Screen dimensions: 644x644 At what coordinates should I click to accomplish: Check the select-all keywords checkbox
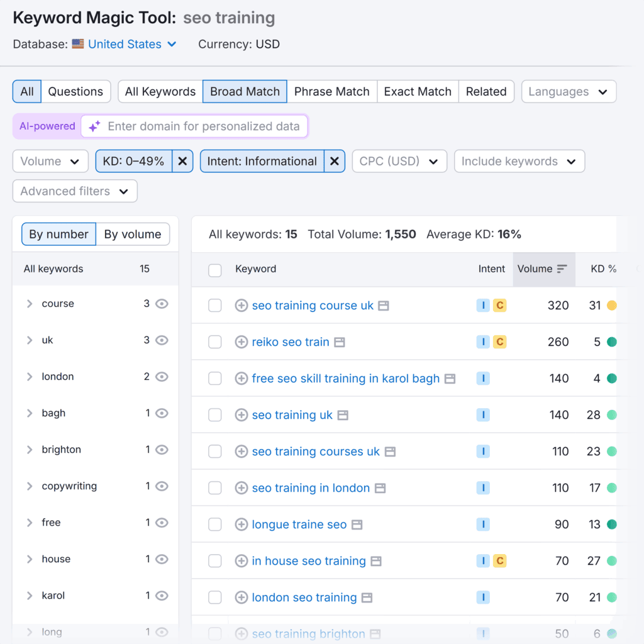pos(214,269)
